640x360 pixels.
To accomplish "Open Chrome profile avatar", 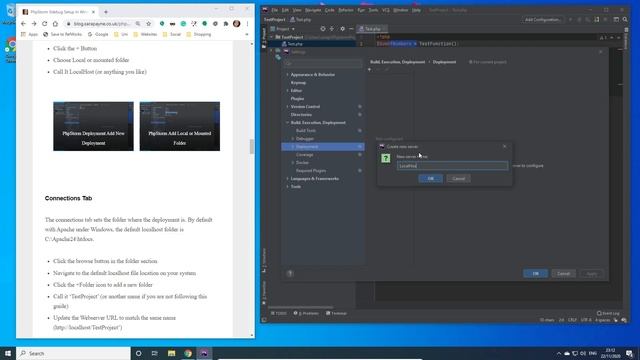I will [x=236, y=24].
